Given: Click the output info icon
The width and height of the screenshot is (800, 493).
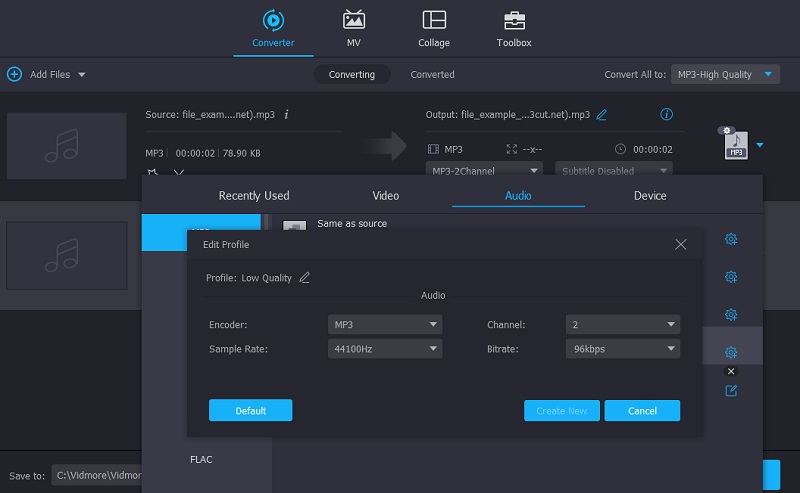Looking at the screenshot, I should coord(667,115).
